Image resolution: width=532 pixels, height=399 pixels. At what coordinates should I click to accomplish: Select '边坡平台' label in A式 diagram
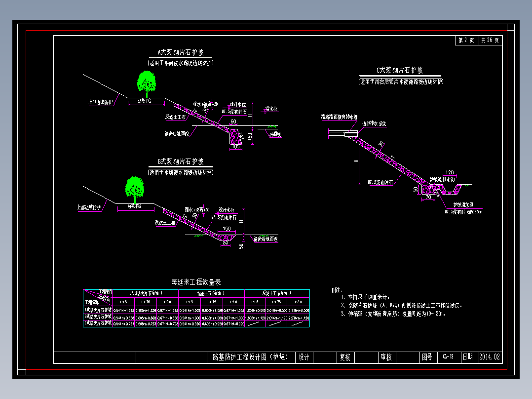tap(145, 101)
